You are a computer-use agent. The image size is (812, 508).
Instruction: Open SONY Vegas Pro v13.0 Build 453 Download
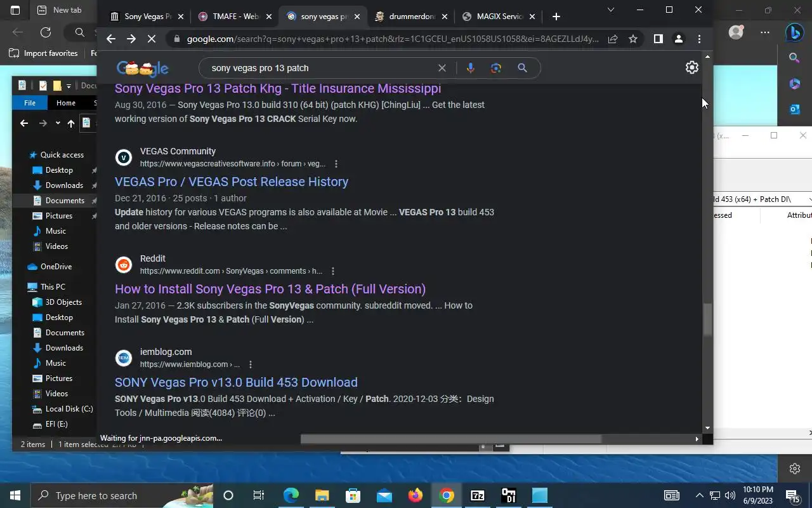tap(236, 382)
